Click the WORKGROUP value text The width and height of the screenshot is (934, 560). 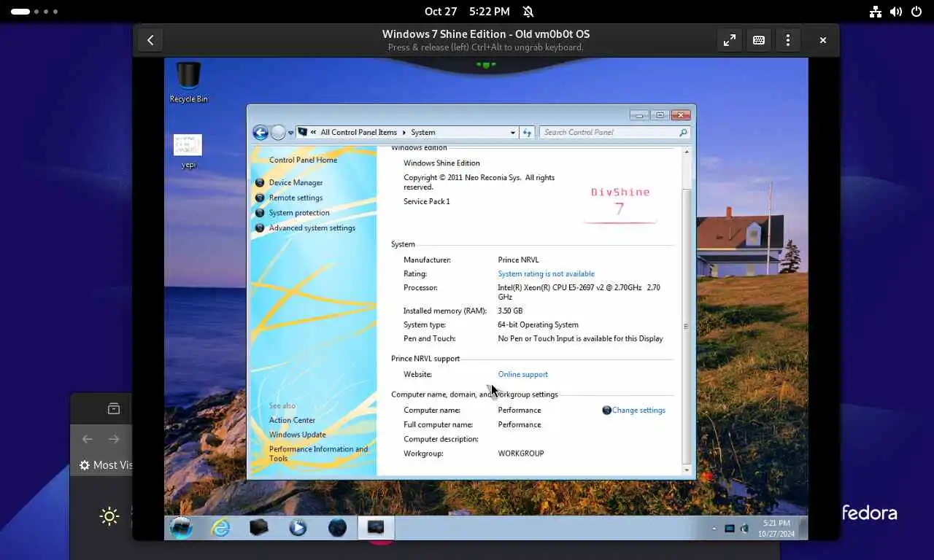pos(521,454)
